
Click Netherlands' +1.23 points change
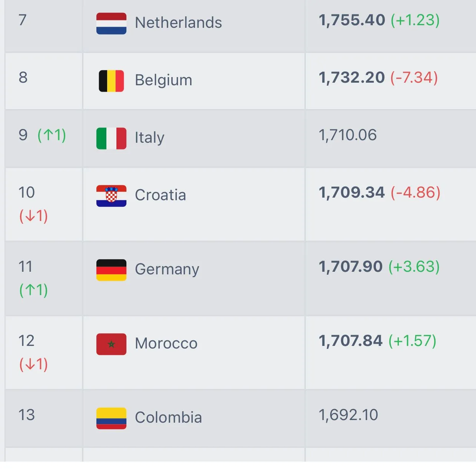point(415,20)
